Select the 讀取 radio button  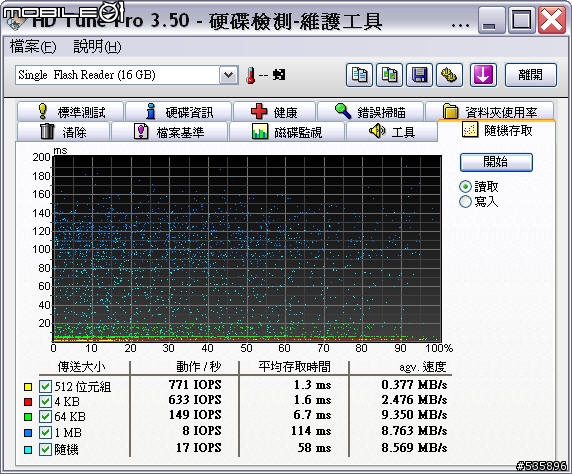click(465, 186)
